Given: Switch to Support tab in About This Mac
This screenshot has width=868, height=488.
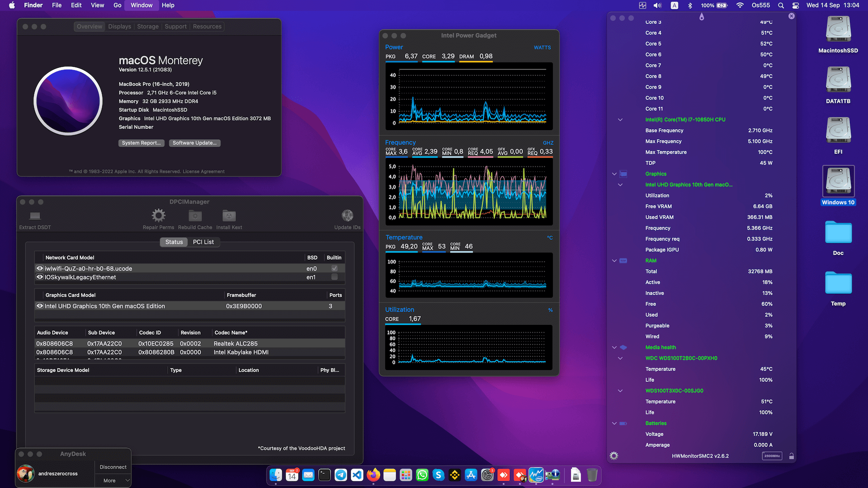Looking at the screenshot, I should pyautogui.click(x=175, y=27).
